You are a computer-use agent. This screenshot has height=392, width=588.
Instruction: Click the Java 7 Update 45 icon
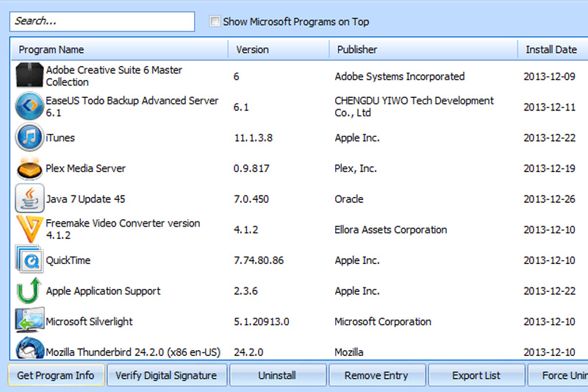(29, 199)
